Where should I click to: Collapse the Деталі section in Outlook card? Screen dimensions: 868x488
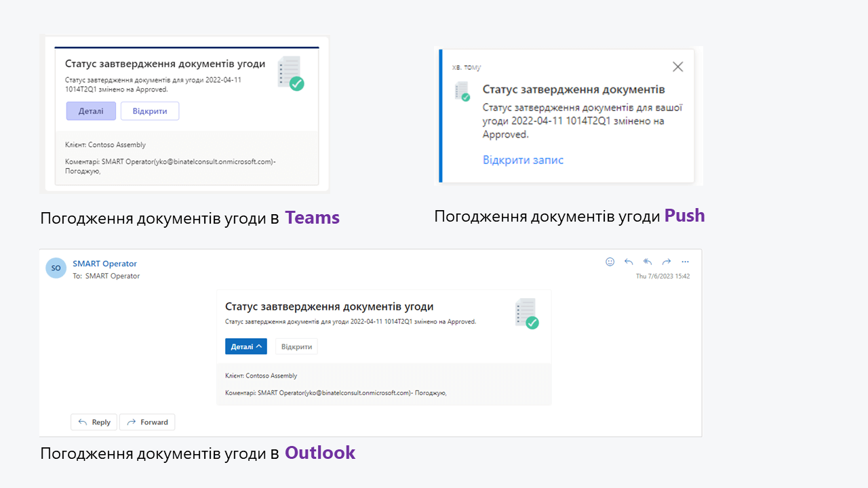coord(245,346)
